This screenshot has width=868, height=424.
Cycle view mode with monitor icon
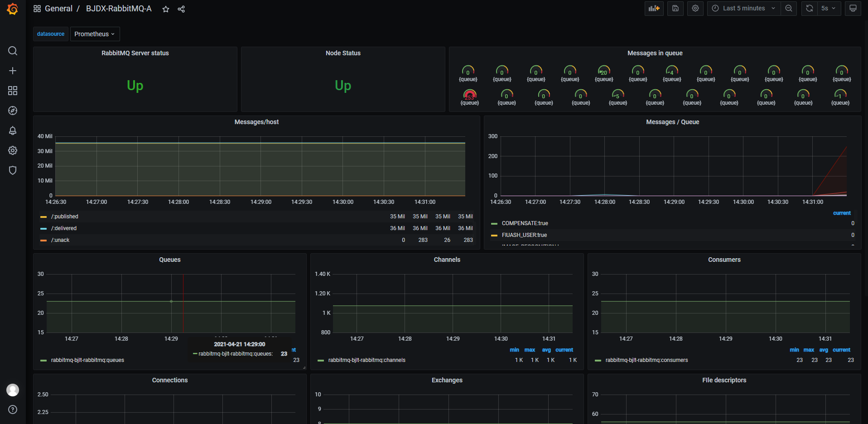pos(853,8)
